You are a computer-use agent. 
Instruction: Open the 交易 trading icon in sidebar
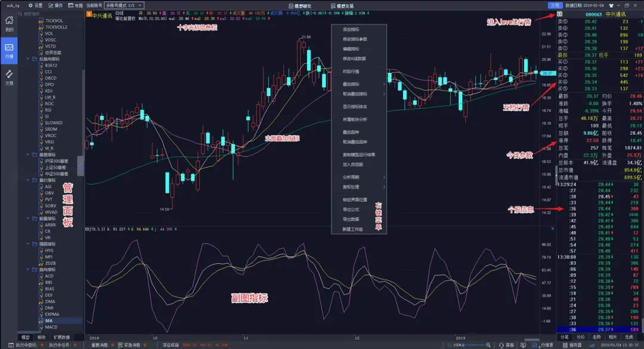point(9,75)
